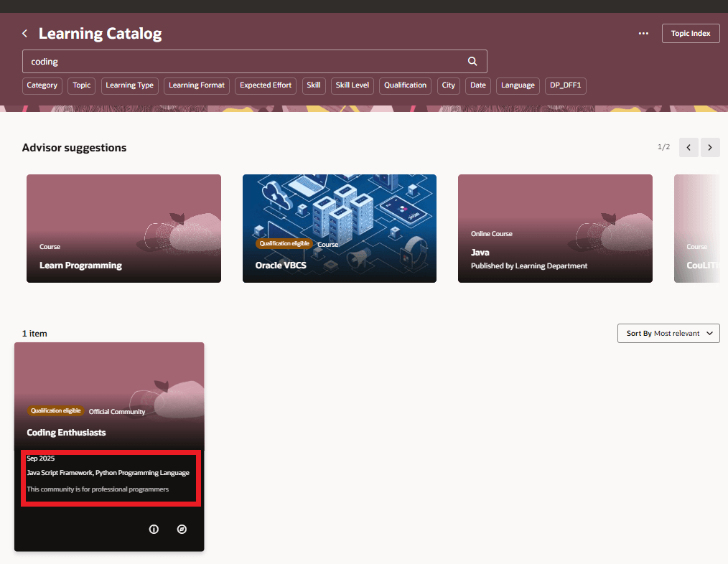Screen dimensions: 728x564
Task: Open the Topic Index page
Action: [690, 33]
